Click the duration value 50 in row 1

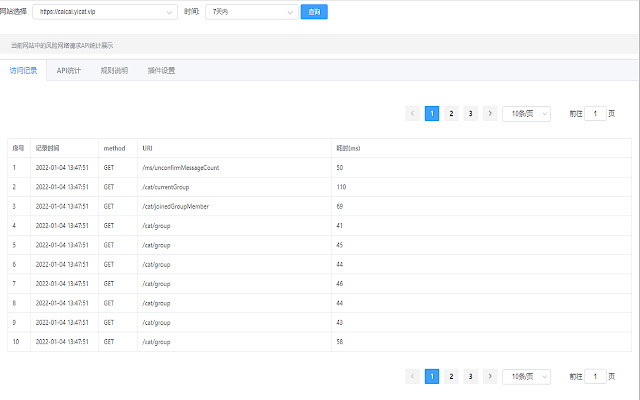pyautogui.click(x=340, y=168)
